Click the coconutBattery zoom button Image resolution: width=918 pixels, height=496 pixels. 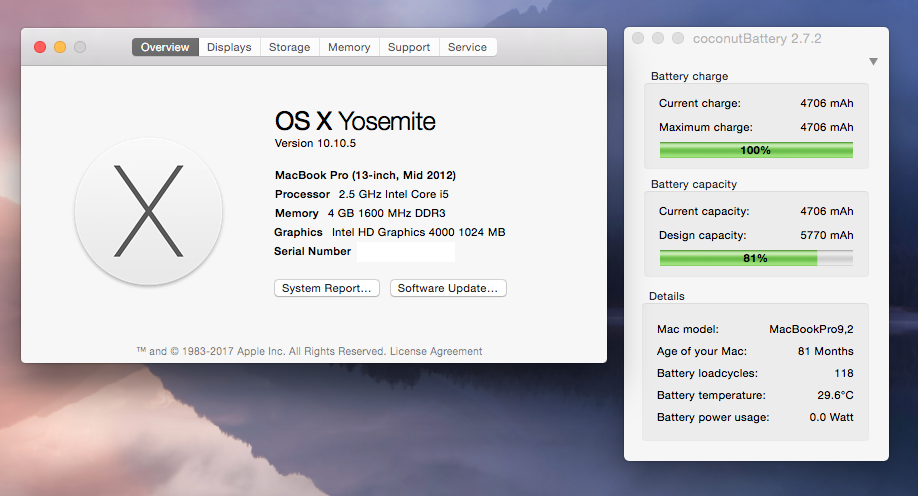678,38
